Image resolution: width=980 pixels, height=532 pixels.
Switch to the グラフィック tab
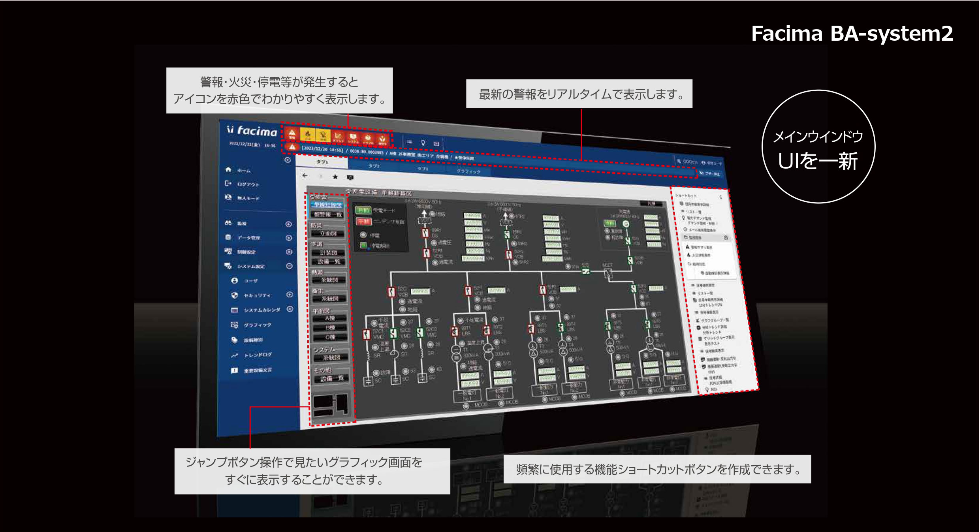click(468, 171)
